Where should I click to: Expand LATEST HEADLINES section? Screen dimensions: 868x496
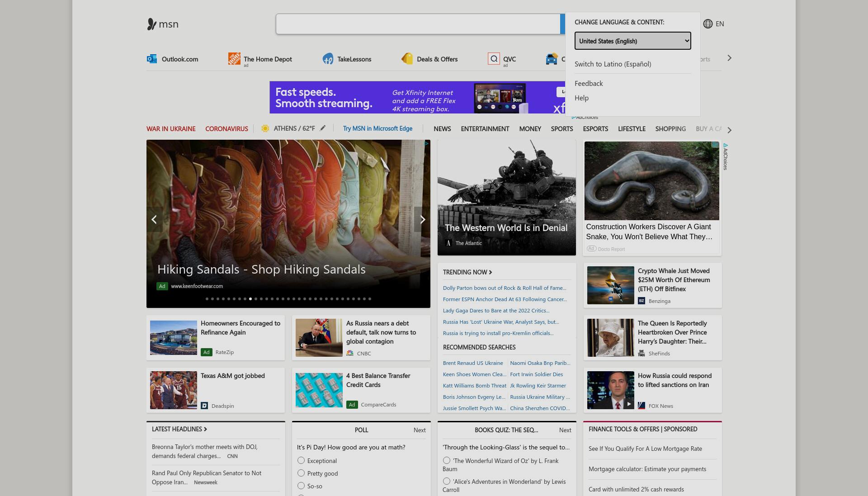pyautogui.click(x=179, y=429)
